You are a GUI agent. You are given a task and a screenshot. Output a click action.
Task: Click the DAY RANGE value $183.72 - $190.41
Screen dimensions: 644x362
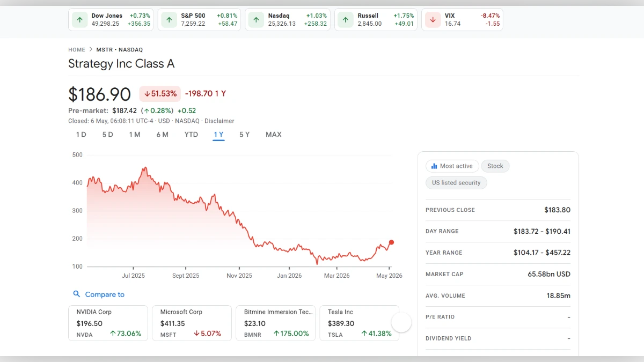(542, 231)
